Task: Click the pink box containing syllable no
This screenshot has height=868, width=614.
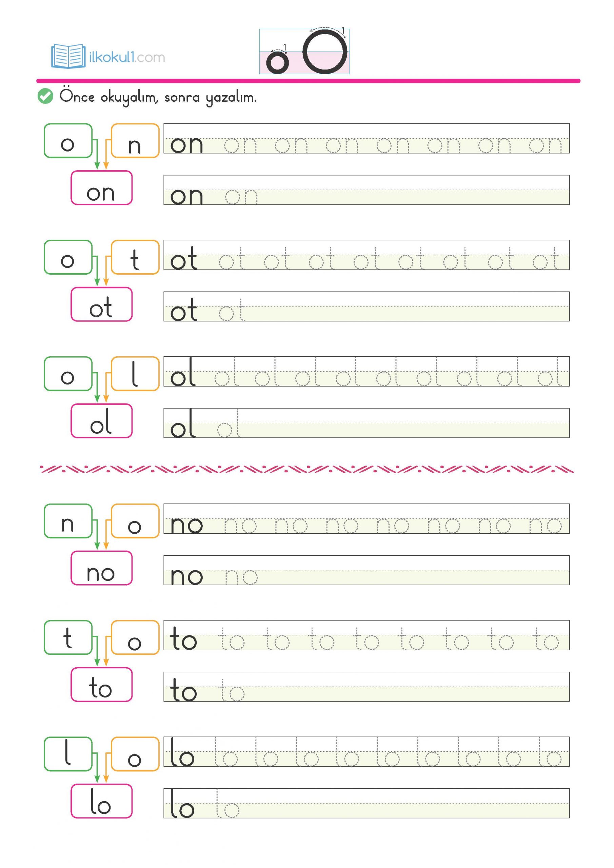Action: (x=101, y=568)
